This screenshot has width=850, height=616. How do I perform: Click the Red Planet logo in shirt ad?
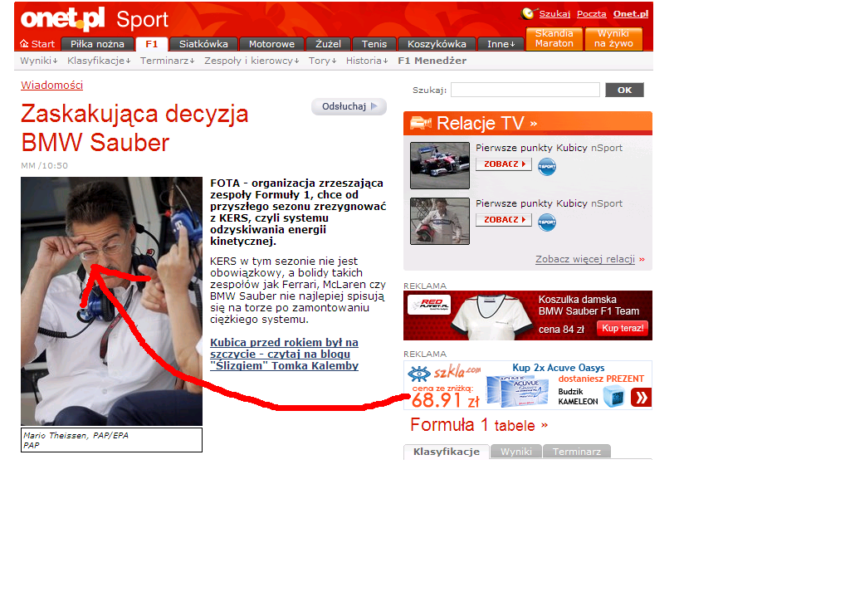coord(429,305)
